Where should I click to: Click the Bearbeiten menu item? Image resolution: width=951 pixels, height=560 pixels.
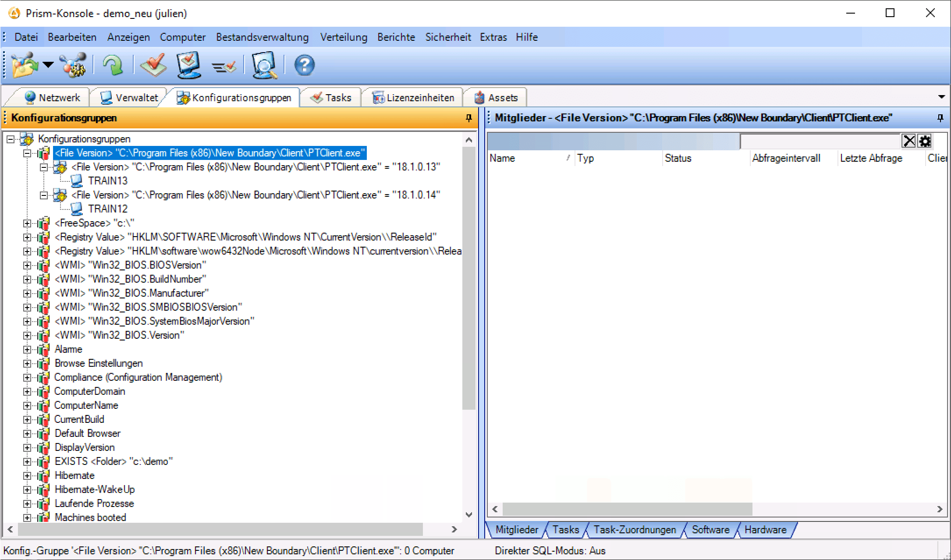pos(72,37)
